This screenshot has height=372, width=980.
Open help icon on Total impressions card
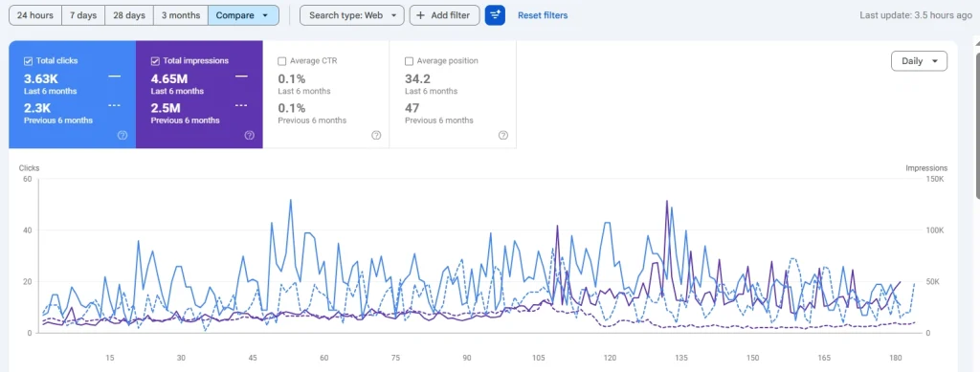click(x=249, y=136)
